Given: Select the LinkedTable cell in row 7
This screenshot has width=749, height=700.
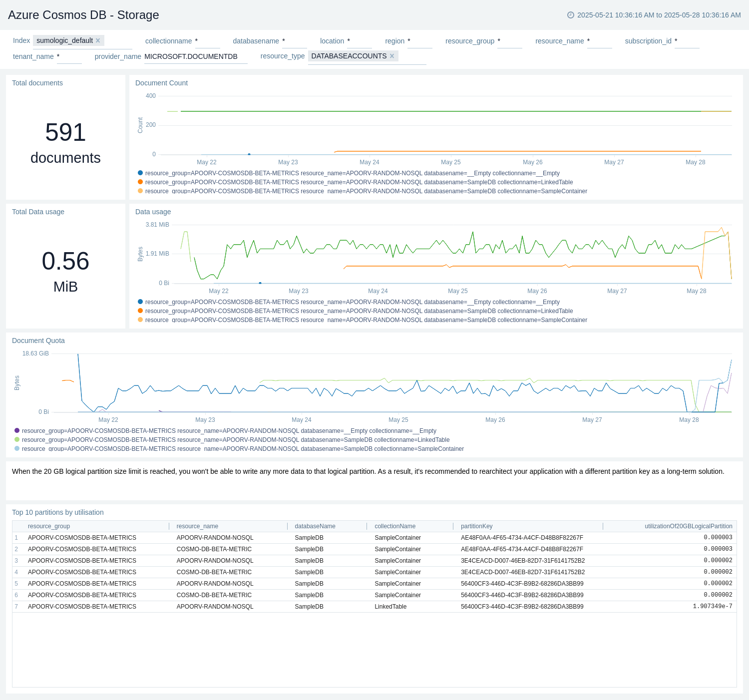Looking at the screenshot, I should [390, 607].
